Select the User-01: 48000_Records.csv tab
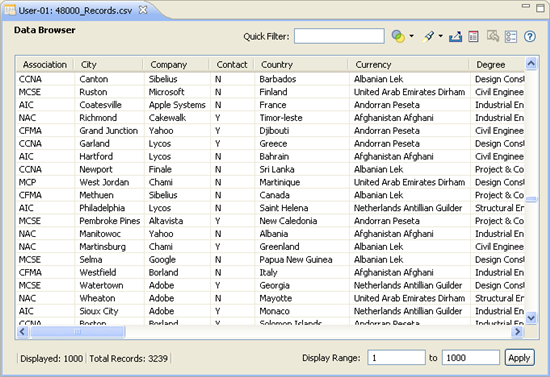The height and width of the screenshot is (377, 550). coord(75,11)
